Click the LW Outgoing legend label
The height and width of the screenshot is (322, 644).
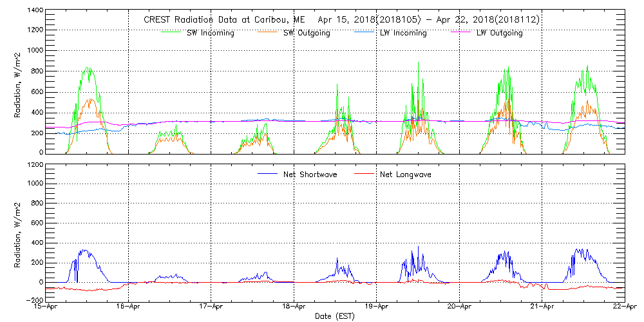[499, 33]
